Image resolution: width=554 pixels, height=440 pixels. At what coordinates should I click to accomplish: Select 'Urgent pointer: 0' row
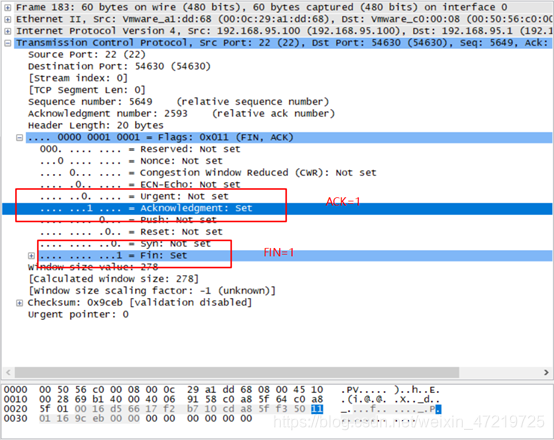pos(78,315)
